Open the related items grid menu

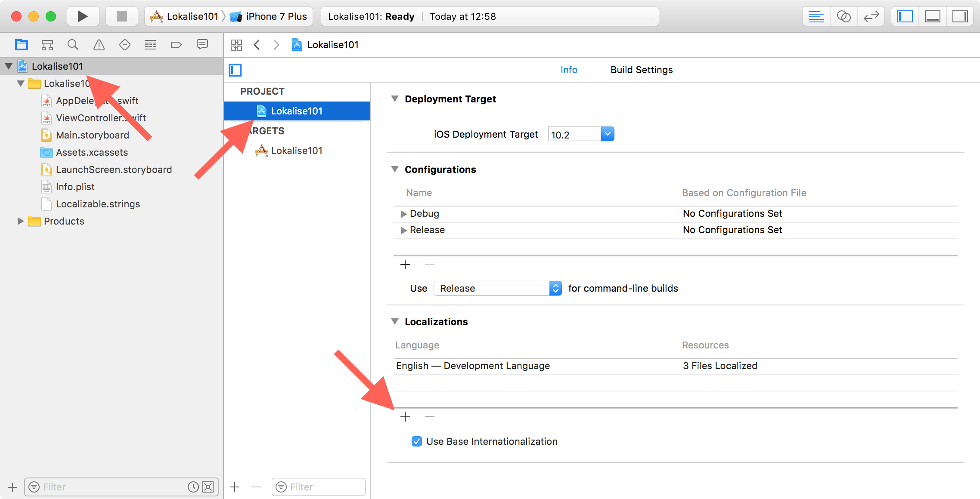[x=236, y=45]
